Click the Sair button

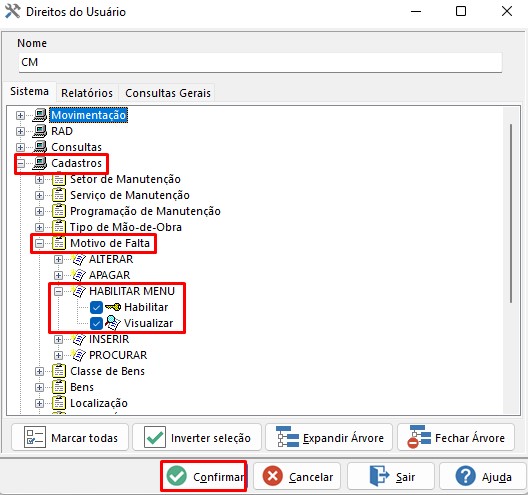click(391, 476)
